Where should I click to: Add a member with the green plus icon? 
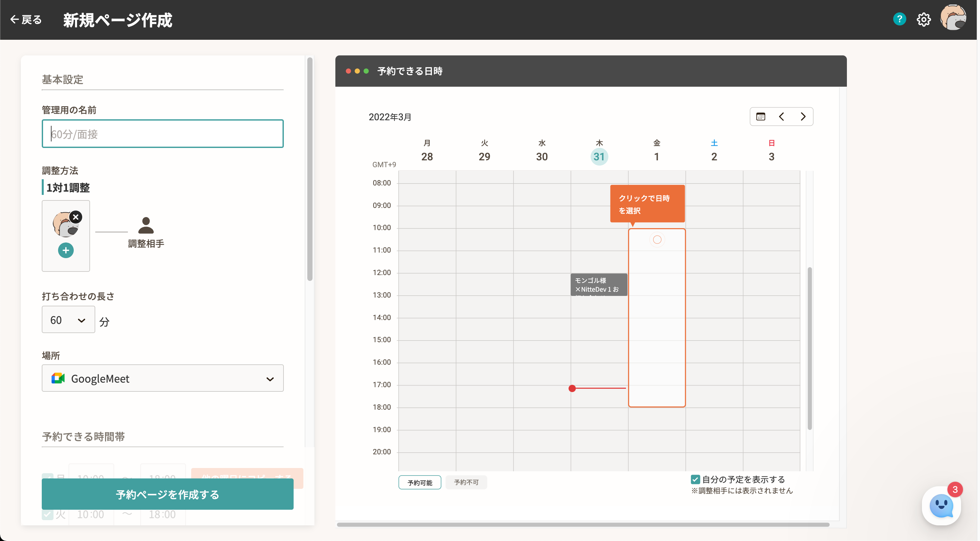[66, 250]
